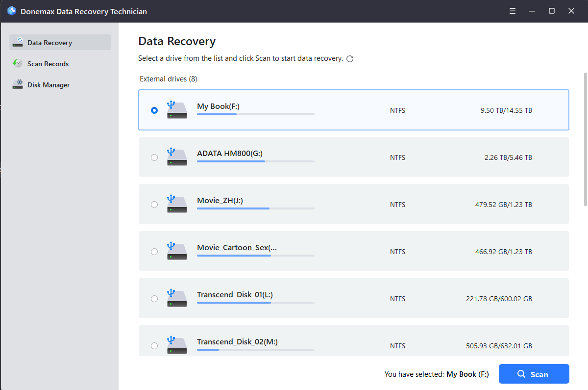Choose the Transcend_Disk_02(M:) radio button

[x=154, y=346]
